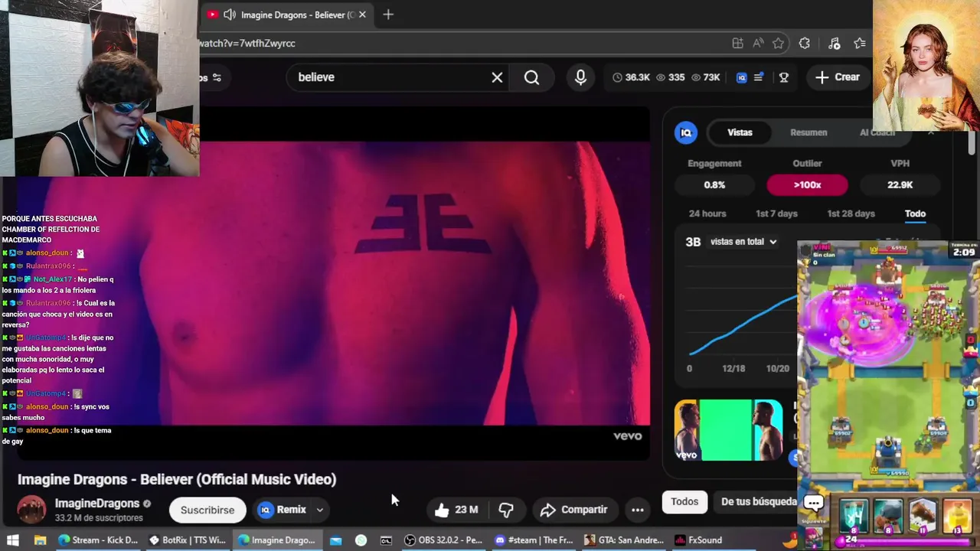Open the 'vistas en total' dropdown
The height and width of the screenshot is (551, 980).
[743, 242]
